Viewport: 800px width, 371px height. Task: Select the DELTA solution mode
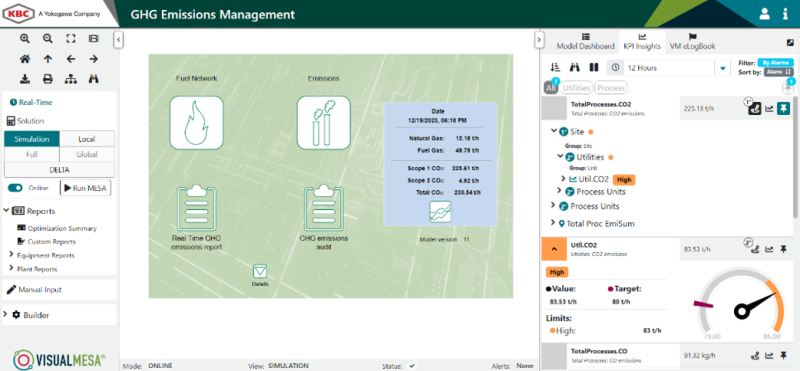tap(59, 169)
